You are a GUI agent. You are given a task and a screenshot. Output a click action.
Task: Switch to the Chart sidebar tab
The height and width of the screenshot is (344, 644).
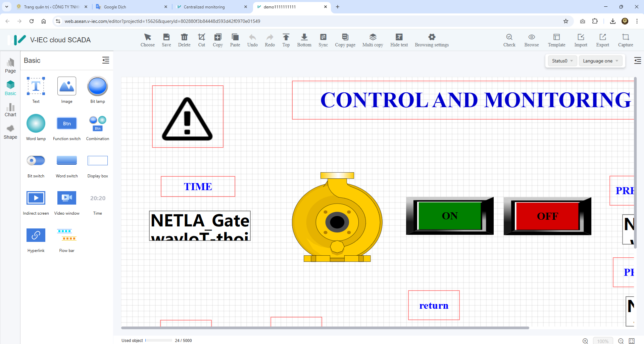(10, 110)
